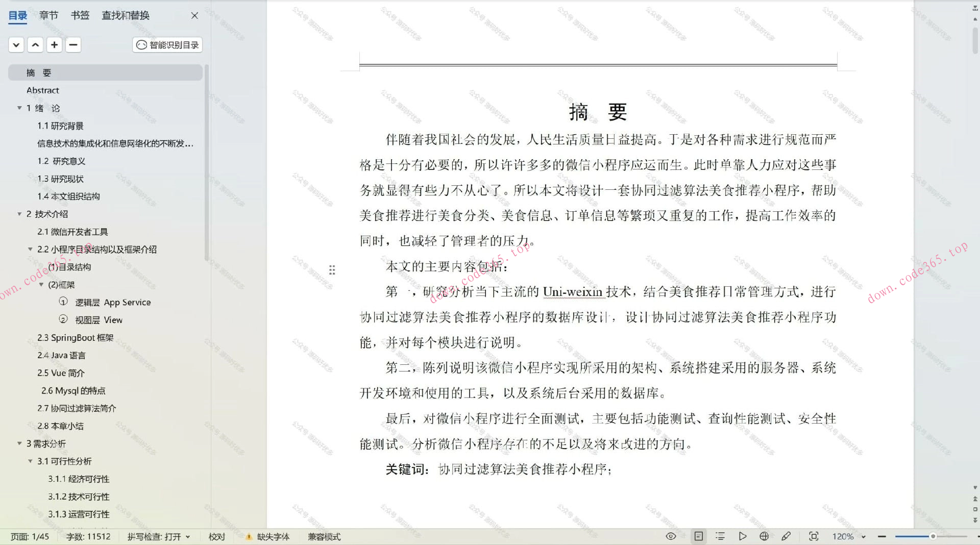Screen dimensions: 980x545
Task: Toggle eye protection mode in status bar
Action: (671, 536)
